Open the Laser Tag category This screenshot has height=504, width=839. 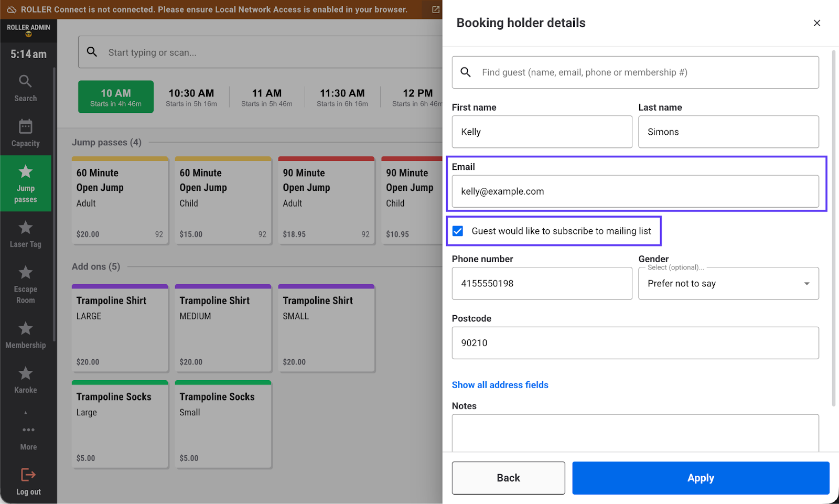26,234
